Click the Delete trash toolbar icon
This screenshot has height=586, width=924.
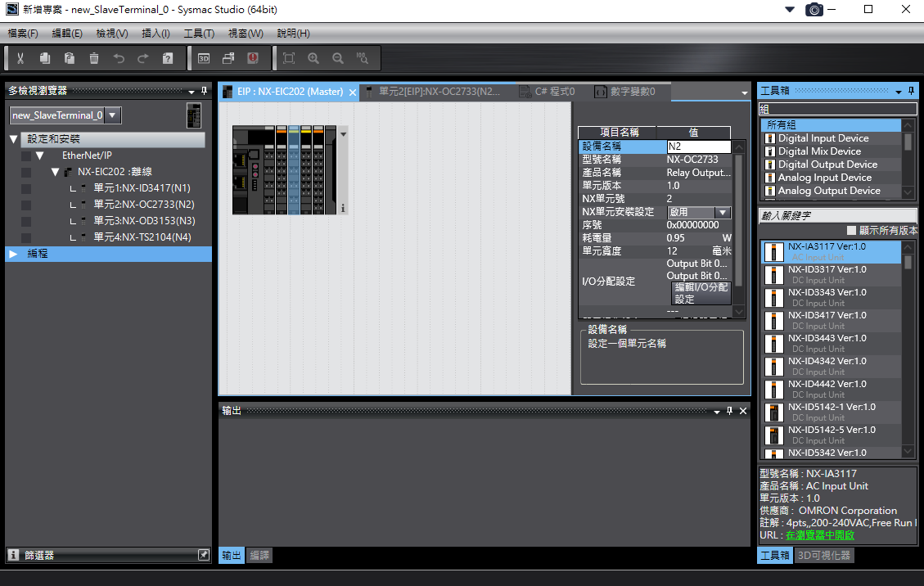click(94, 58)
